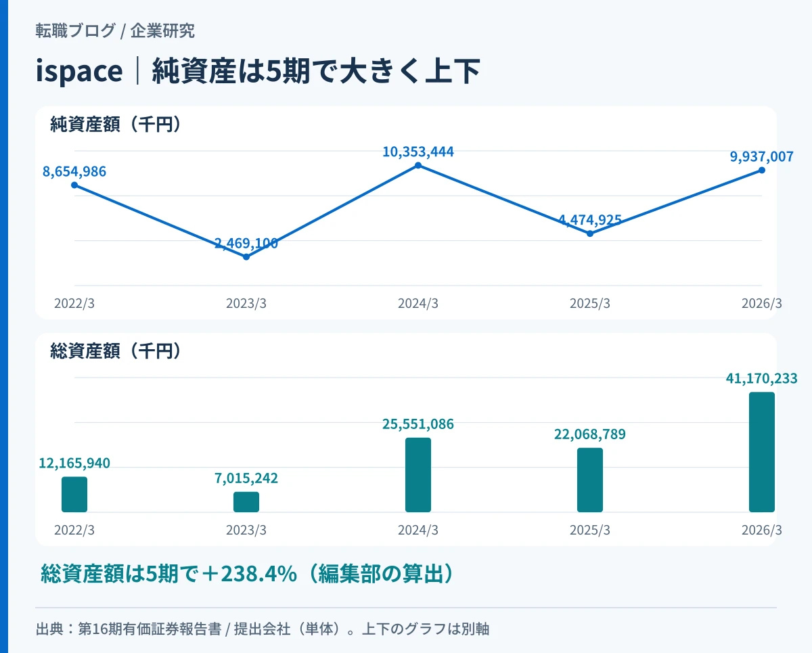Screen dimensions: 812x653
Task: Click the 2025/3 axis label under total assets chart
Action: pyautogui.click(x=590, y=531)
